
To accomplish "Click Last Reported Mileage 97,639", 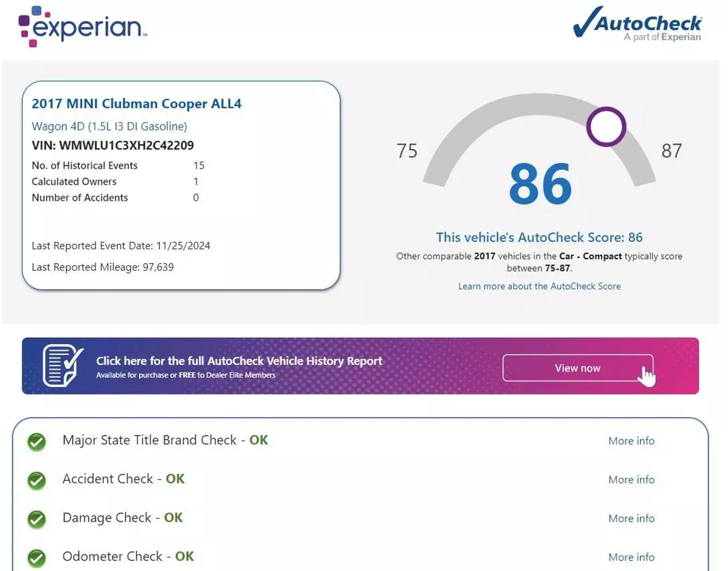I will pyautogui.click(x=103, y=267).
